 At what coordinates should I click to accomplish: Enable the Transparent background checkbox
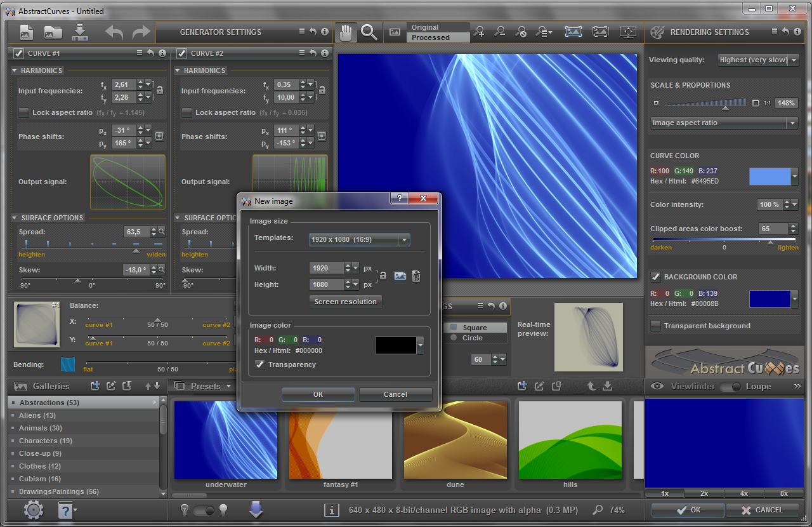tap(655, 326)
